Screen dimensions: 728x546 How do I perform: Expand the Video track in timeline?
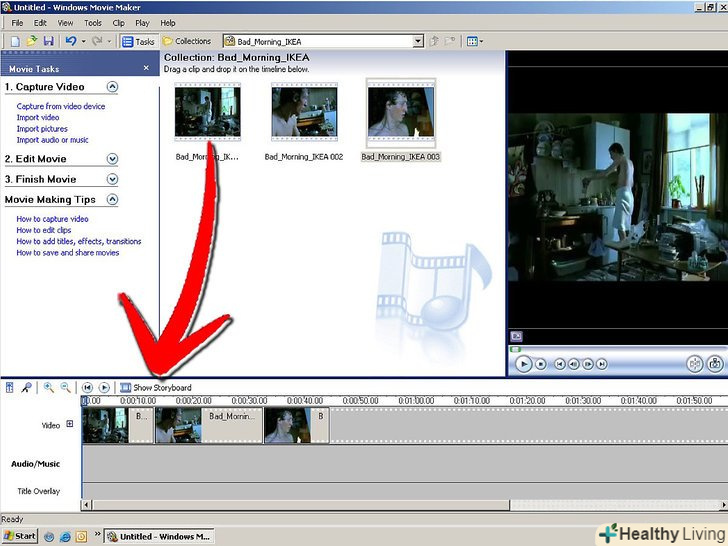[70, 424]
